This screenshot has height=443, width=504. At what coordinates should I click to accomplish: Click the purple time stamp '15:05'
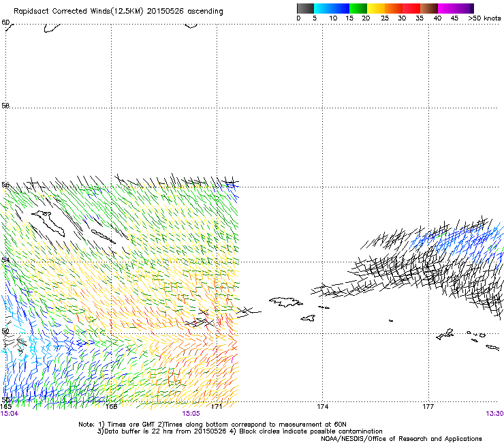191,414
